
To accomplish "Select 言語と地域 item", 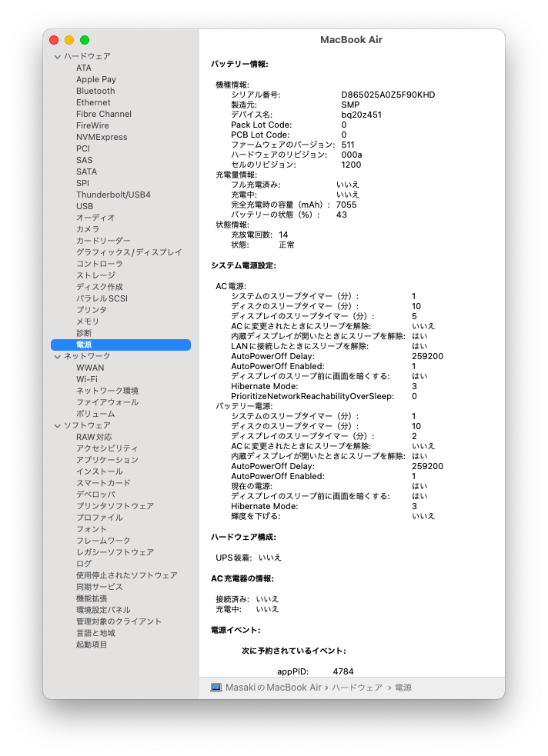I will [95, 634].
